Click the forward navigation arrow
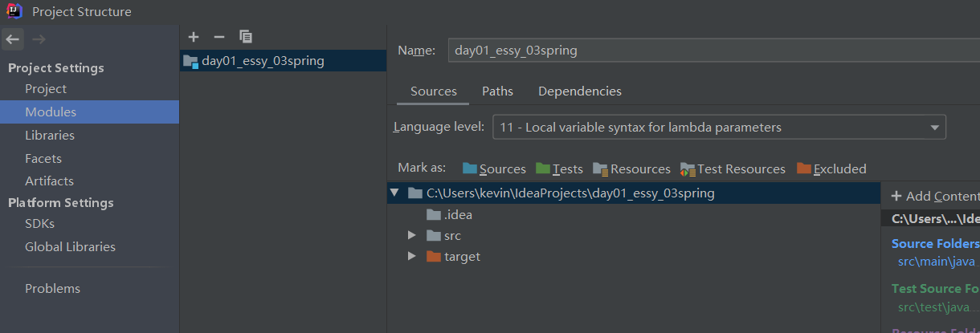The image size is (980, 333). point(39,39)
